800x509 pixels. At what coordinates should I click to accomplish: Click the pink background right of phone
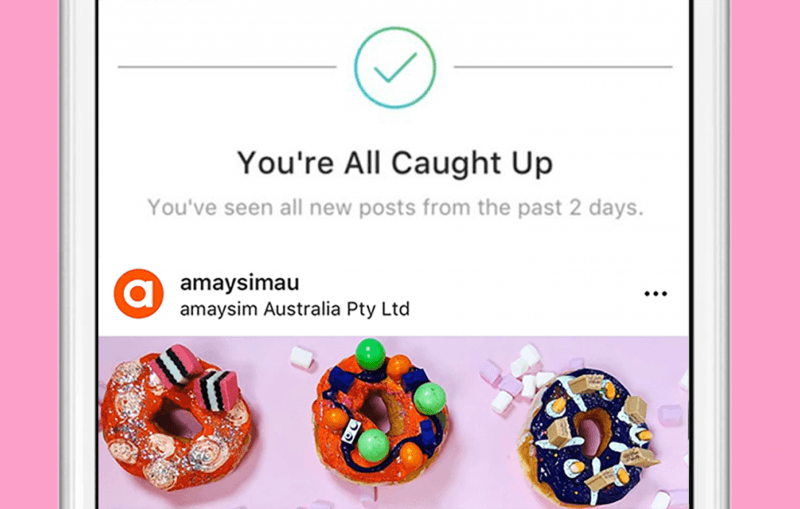pyautogui.click(x=765, y=254)
